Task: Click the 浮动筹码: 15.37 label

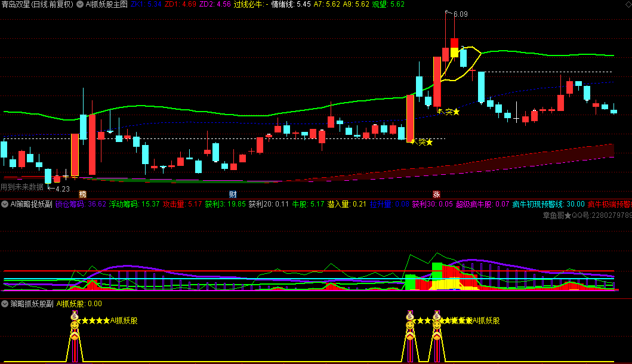Action: tap(134, 204)
